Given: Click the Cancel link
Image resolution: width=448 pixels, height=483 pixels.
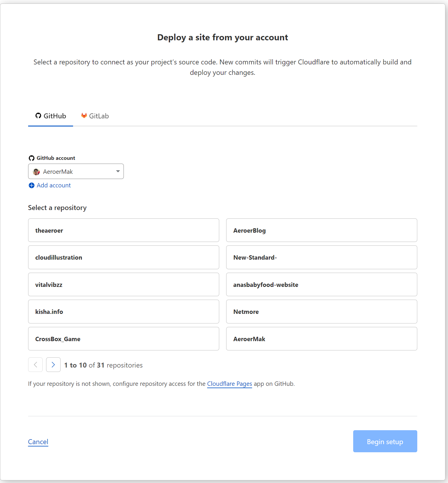Looking at the screenshot, I should 38,442.
